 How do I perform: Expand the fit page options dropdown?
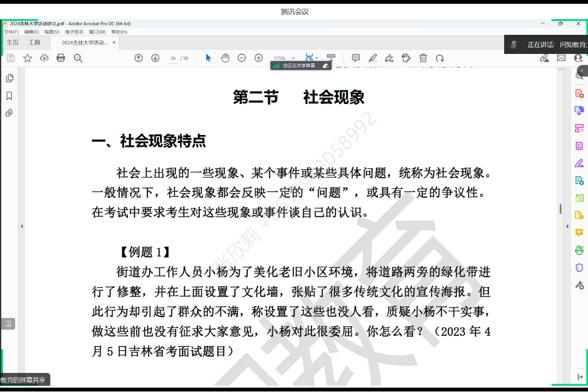(x=317, y=58)
